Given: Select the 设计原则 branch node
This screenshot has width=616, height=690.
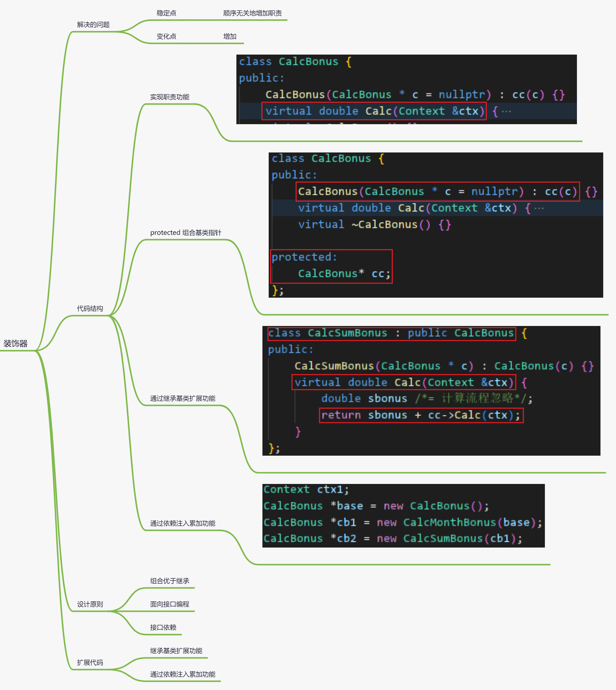Looking at the screenshot, I should 90,604.
